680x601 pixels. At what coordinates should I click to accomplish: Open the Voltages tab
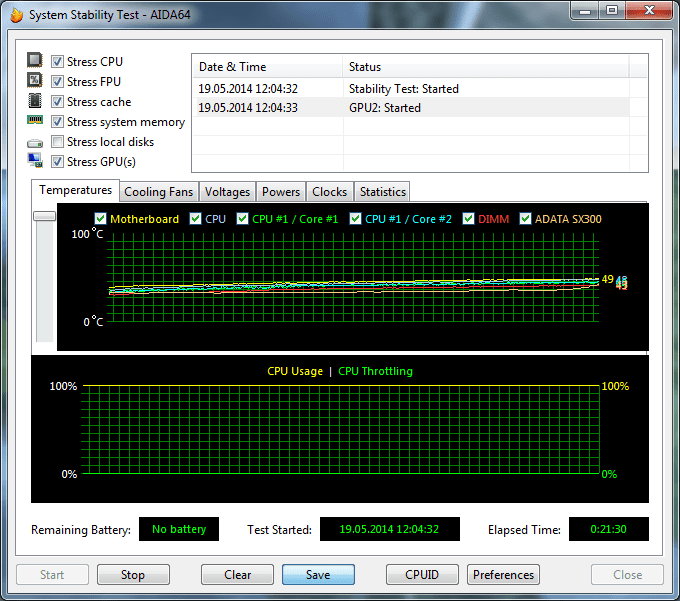(227, 192)
